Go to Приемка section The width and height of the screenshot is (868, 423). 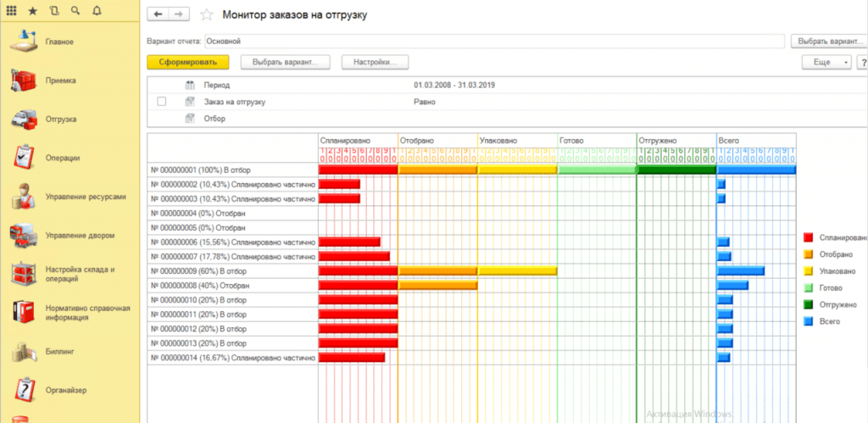pyautogui.click(x=60, y=81)
